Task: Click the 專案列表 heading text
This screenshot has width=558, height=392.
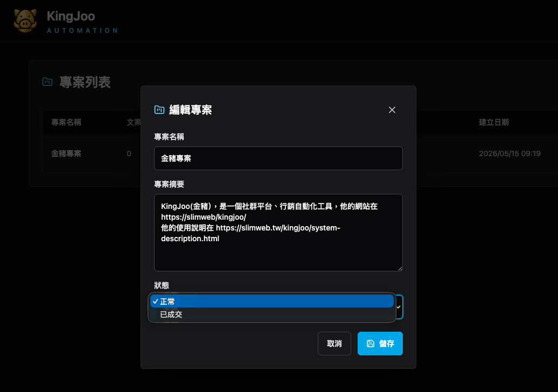Action: tap(85, 82)
